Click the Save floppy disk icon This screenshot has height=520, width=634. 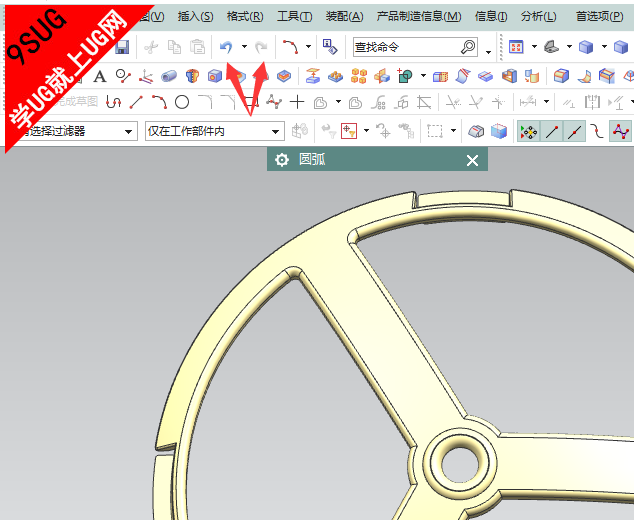click(x=122, y=47)
